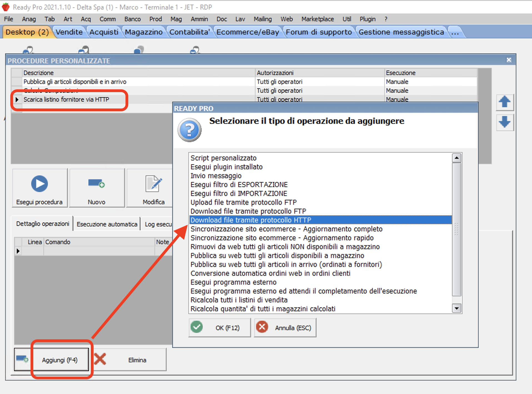Select 'Script personalizzato' in the list
Screen dimensions: 532x394
coord(321,158)
